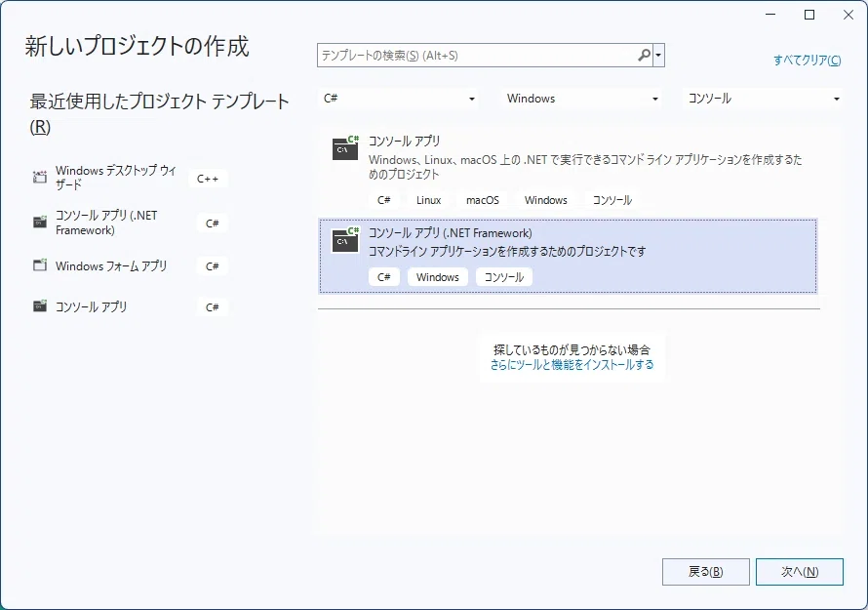Click the C# label beside Windows フォーム アプリ
This screenshot has height=610, width=868.
point(212,266)
